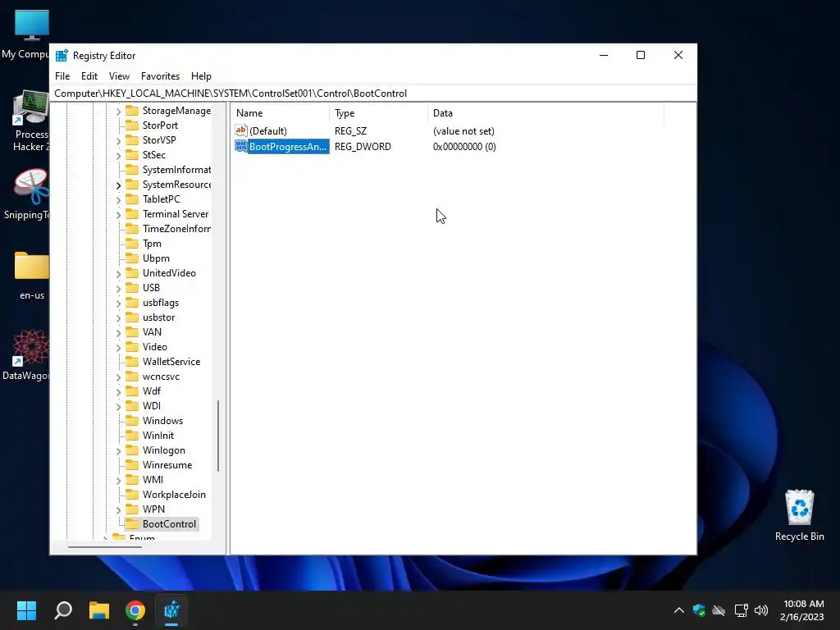Open taskbar Search

coord(63,610)
